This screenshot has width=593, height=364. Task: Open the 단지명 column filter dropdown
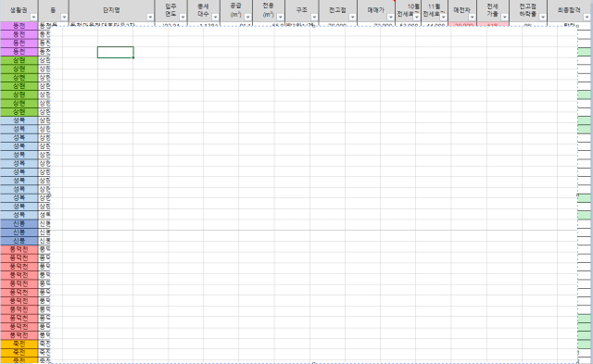[150, 17]
